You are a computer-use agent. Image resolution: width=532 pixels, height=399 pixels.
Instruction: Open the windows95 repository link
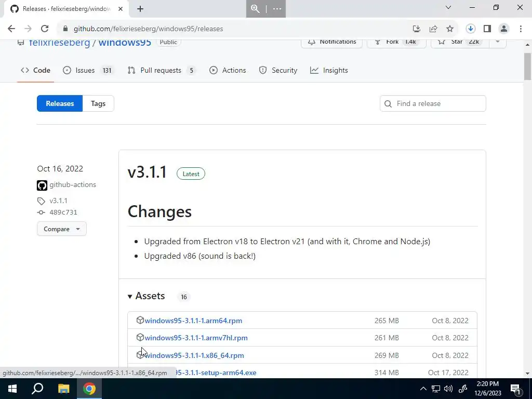pos(125,43)
